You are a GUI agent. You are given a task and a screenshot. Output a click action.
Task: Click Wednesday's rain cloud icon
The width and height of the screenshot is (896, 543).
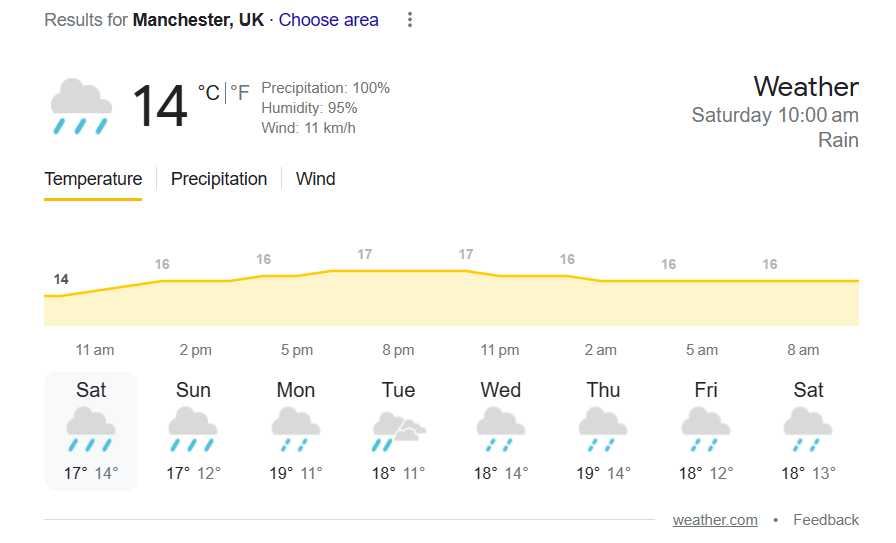click(x=501, y=431)
